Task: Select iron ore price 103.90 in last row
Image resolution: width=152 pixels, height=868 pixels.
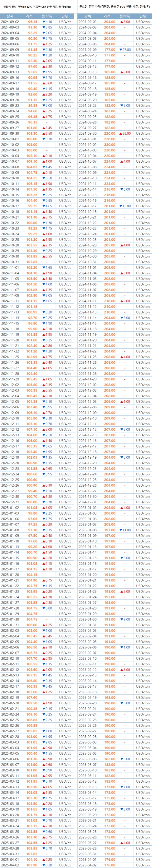Action: (x=32, y=865)
